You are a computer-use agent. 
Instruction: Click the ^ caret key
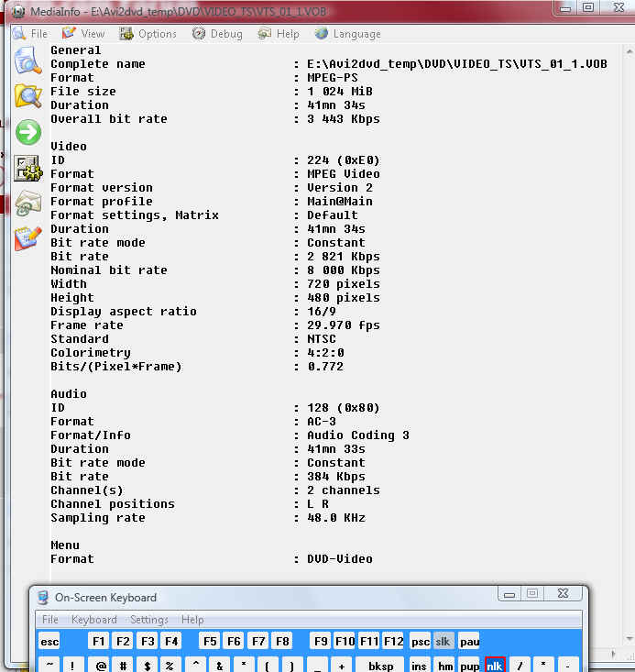click(196, 666)
